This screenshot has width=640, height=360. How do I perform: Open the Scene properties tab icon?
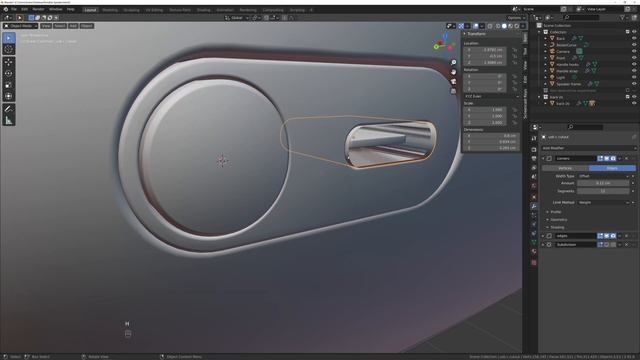[x=534, y=177]
